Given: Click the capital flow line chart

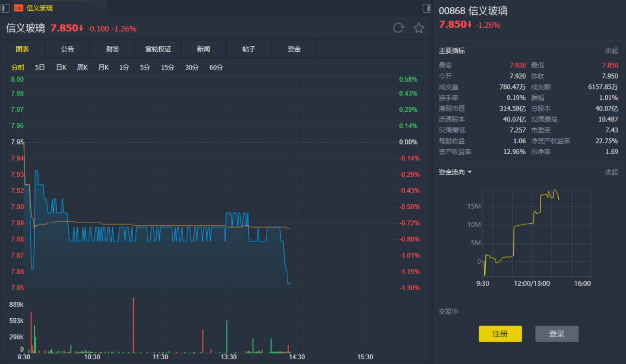Looking at the screenshot, I should click(537, 233).
